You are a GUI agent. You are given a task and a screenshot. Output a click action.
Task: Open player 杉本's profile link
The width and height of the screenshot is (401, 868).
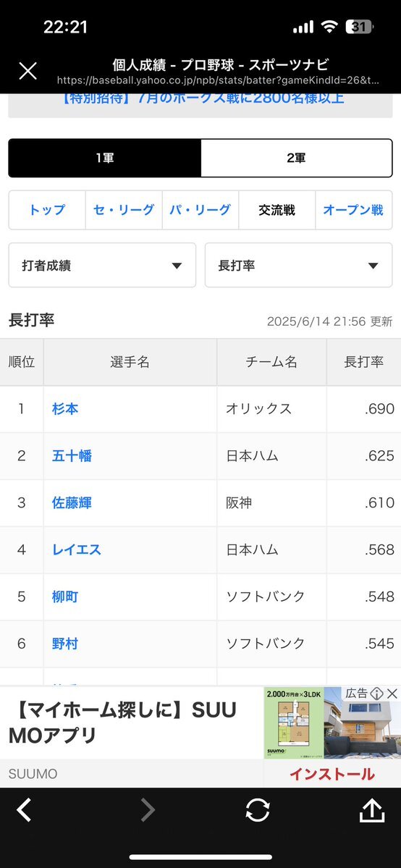click(x=65, y=409)
